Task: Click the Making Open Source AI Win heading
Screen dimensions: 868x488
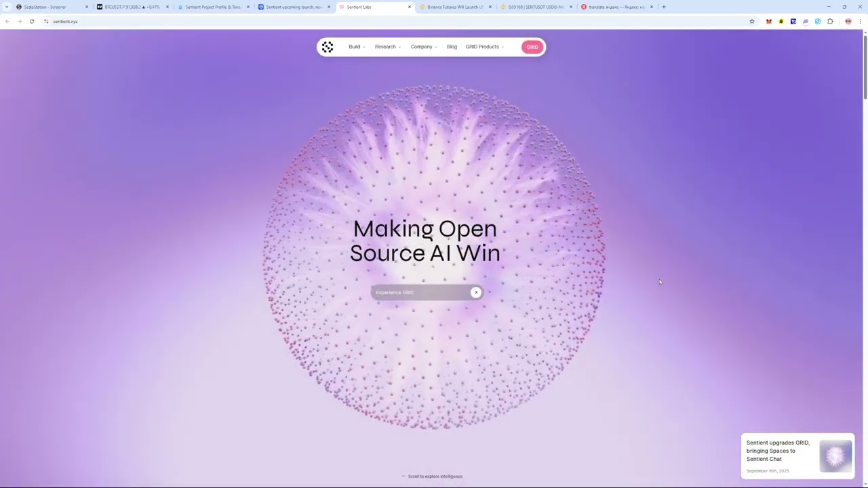Action: point(425,241)
